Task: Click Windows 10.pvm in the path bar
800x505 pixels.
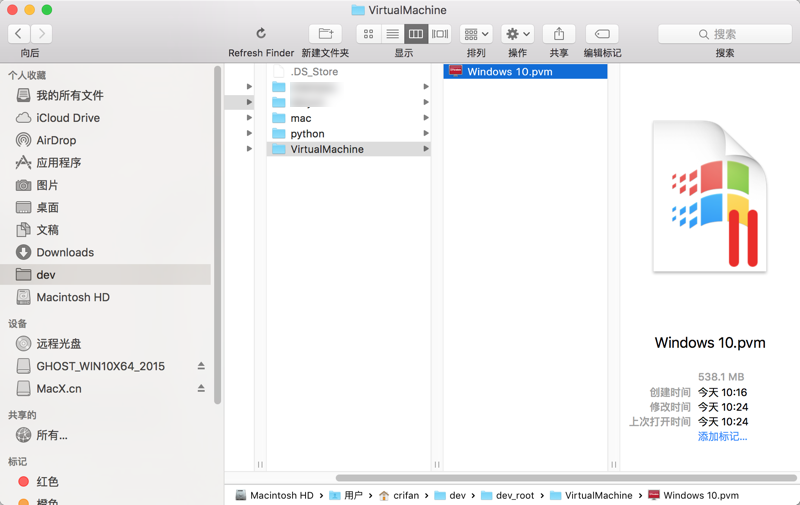Action: tap(693, 495)
